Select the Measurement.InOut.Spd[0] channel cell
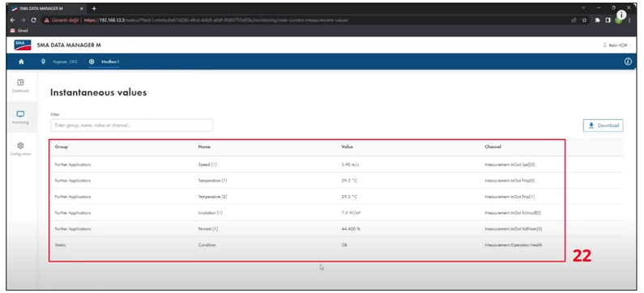This screenshot has width=644, height=293. point(510,164)
